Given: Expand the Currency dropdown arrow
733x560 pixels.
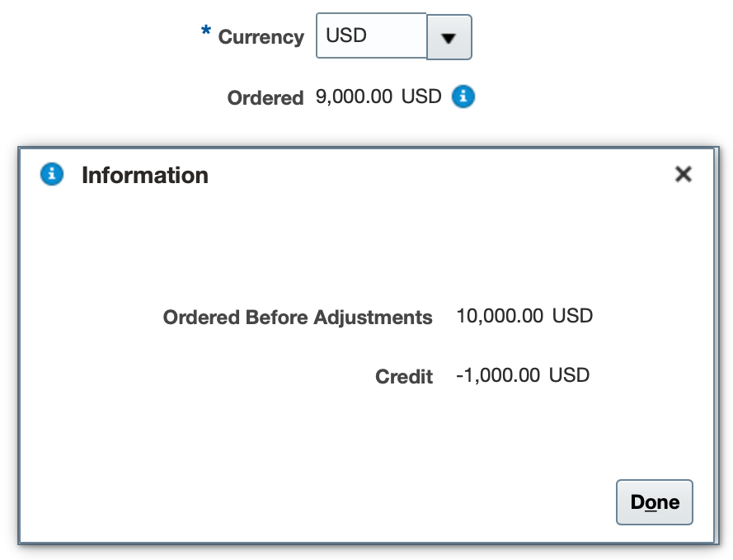Looking at the screenshot, I should (x=449, y=37).
